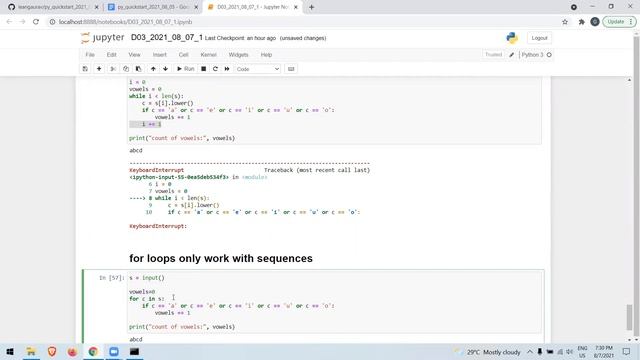Bookmark this page star icon
The image size is (640, 360).
click(x=565, y=22)
